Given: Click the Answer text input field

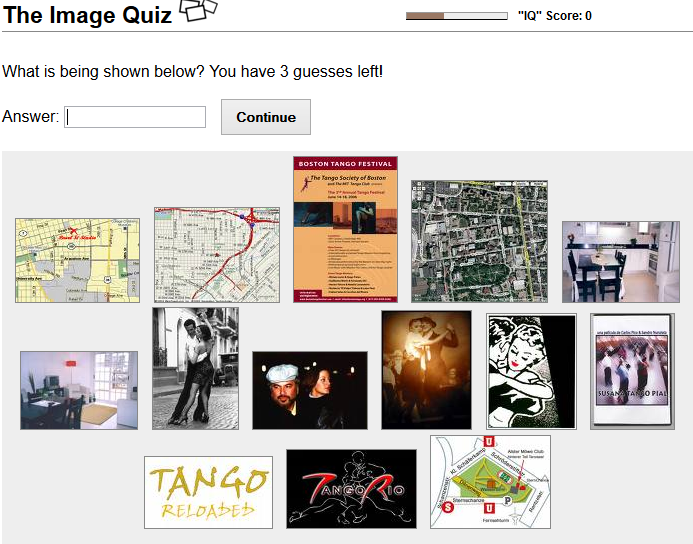Looking at the screenshot, I should point(135,117).
